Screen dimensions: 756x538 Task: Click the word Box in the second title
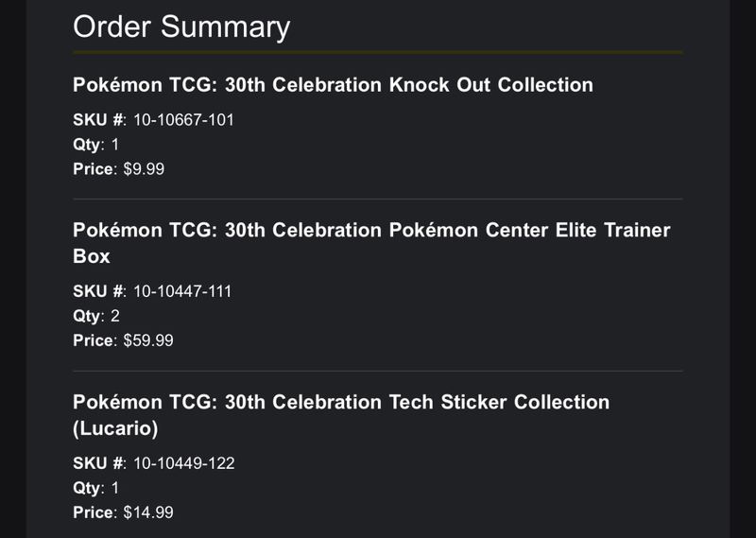(x=92, y=256)
